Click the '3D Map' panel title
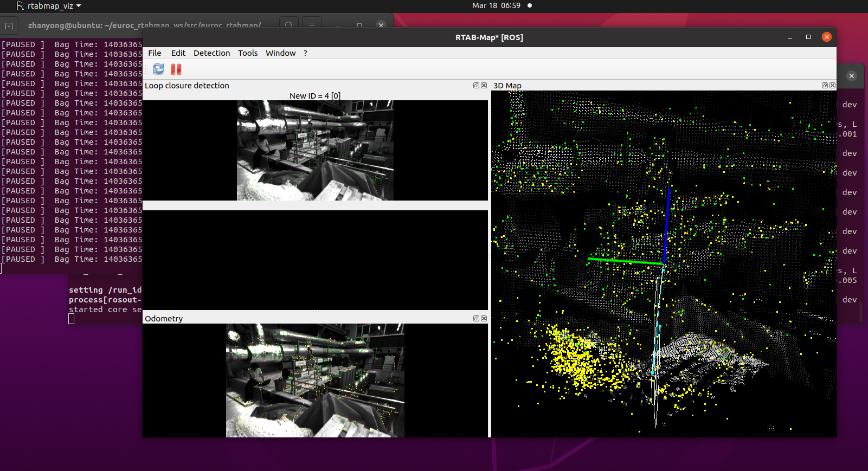The width and height of the screenshot is (868, 471). pyautogui.click(x=507, y=86)
